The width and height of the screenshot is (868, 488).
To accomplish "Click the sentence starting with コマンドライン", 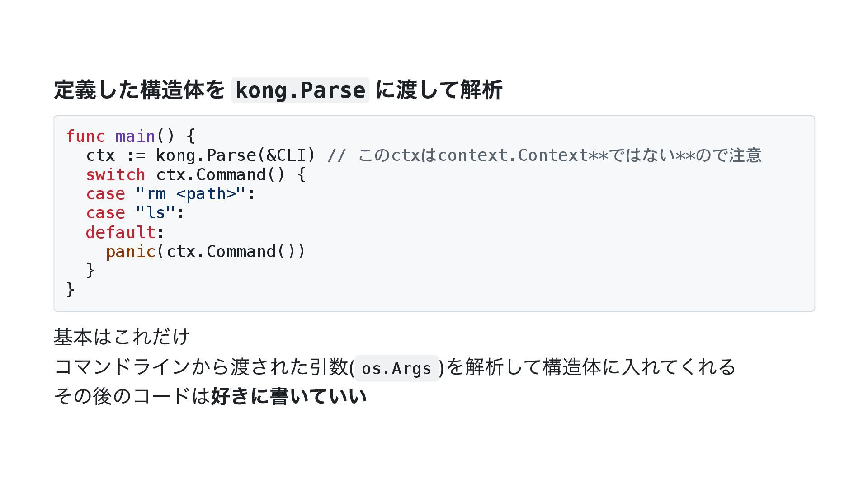I will click(x=395, y=367).
